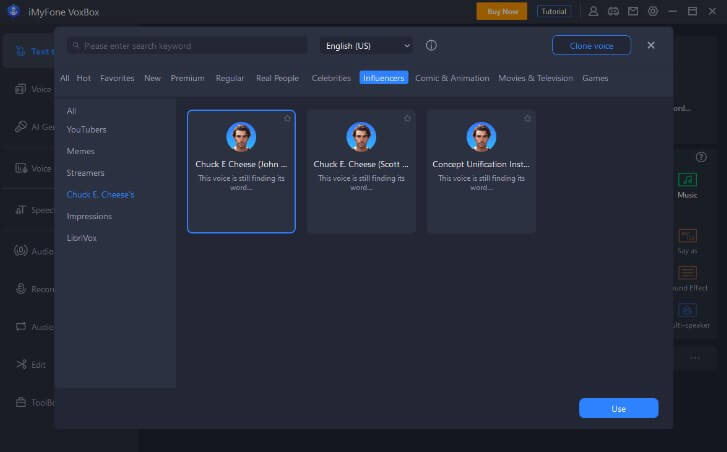The height and width of the screenshot is (452, 727).
Task: Click the Sound Effect icon in right panel
Action: (687, 273)
